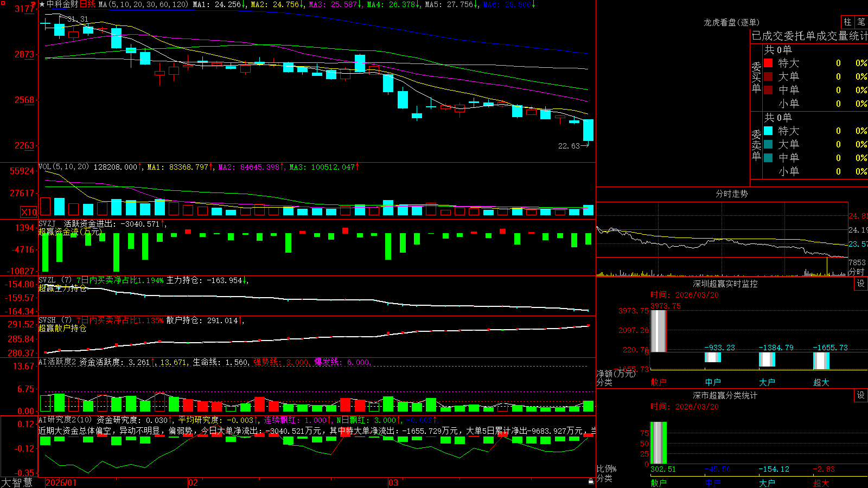Screen dimensions: 868x488
Task: Click the 2026/01 date marker on time axis
Action: [61, 483]
